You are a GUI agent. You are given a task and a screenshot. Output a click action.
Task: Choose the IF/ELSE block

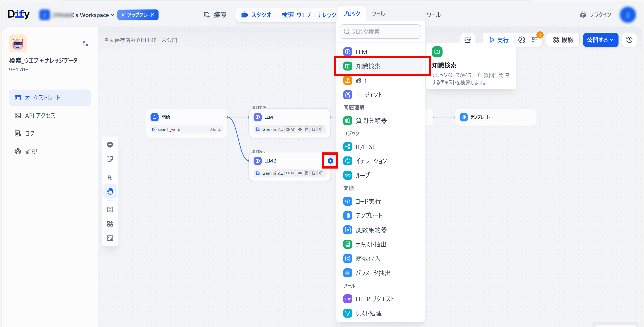[x=365, y=147]
